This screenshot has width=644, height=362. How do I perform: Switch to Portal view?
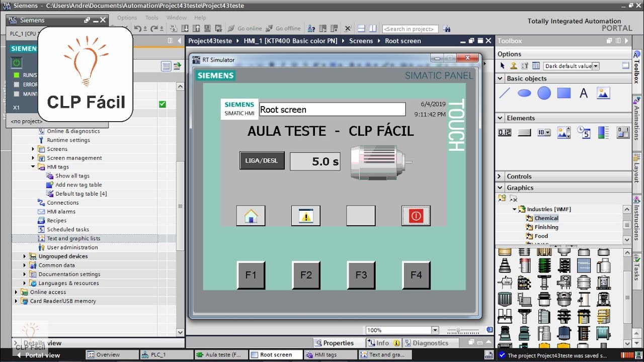click(38, 355)
